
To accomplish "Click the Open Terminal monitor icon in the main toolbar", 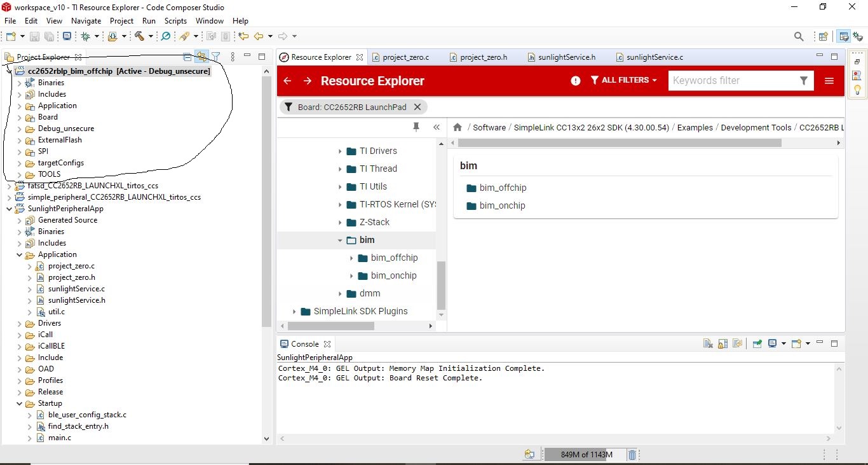I will [x=67, y=36].
